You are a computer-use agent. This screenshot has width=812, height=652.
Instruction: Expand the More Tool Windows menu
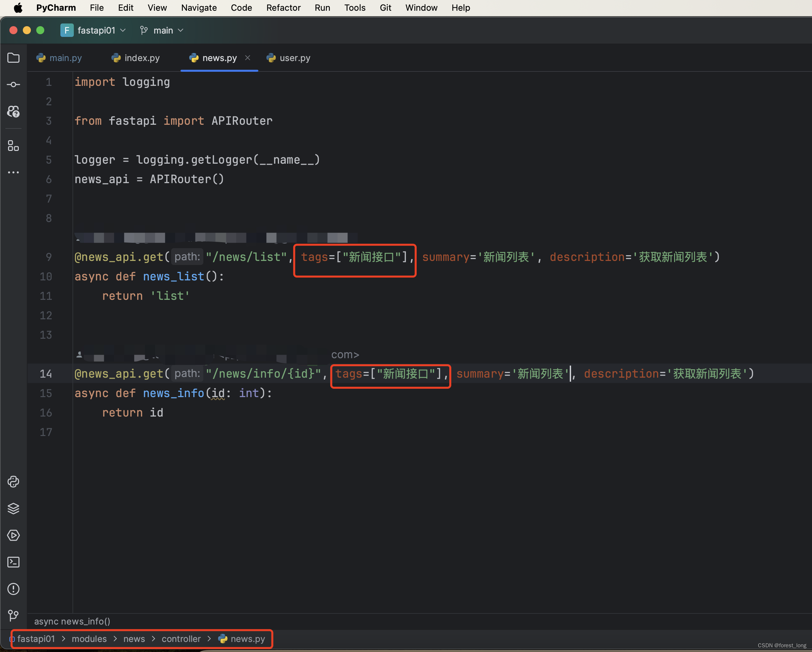13,172
